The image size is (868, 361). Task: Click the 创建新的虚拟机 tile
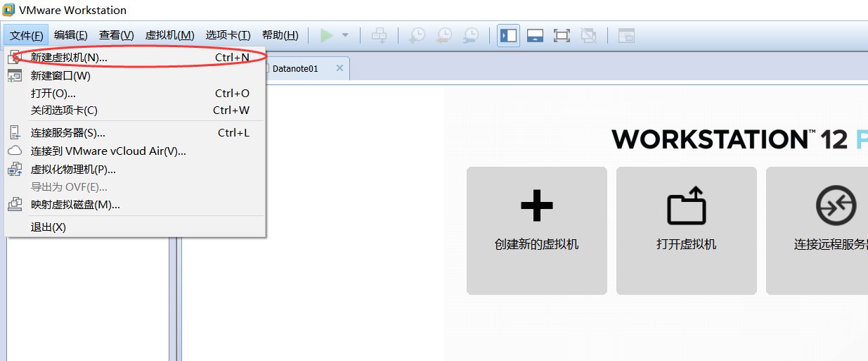pos(537,231)
